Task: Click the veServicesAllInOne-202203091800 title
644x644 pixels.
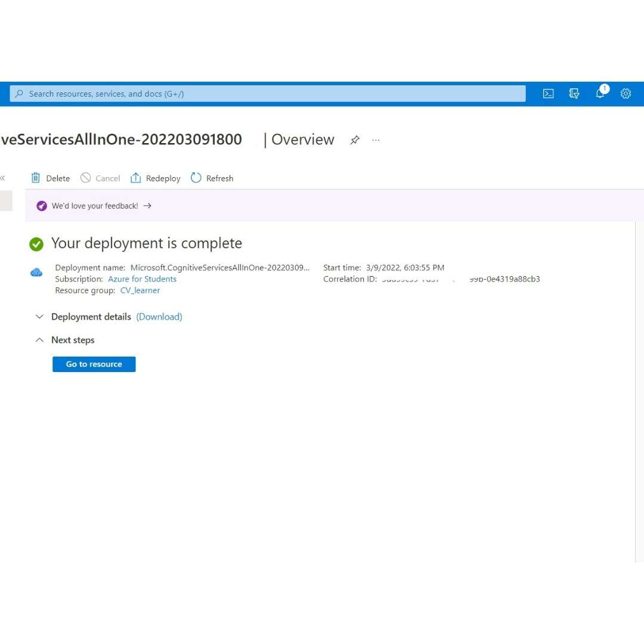Action: (x=121, y=140)
